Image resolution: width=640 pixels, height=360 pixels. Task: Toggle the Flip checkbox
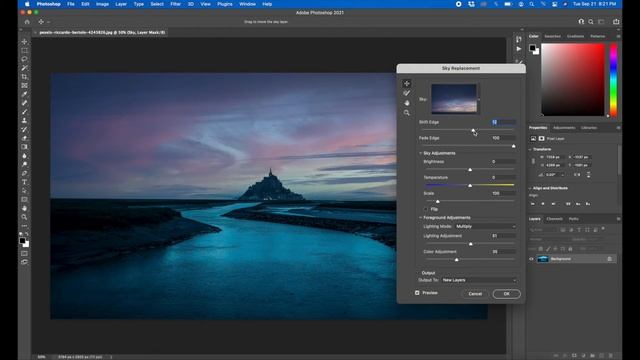(x=426, y=209)
